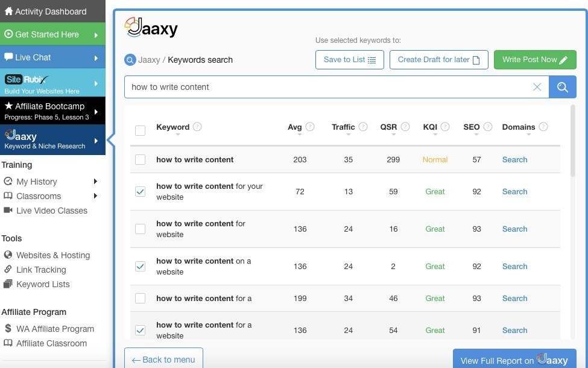Check box for 'how to write content' row
The height and width of the screenshot is (368, 588).
tap(141, 159)
